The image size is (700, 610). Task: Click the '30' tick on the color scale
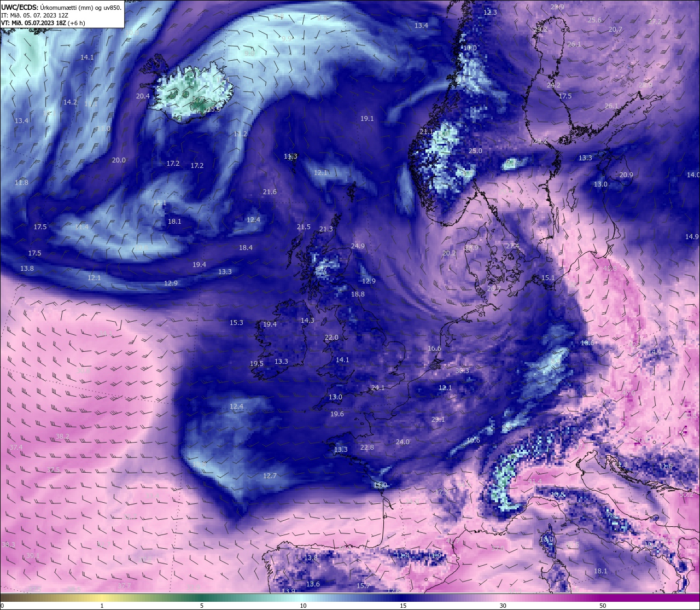pos(503,606)
